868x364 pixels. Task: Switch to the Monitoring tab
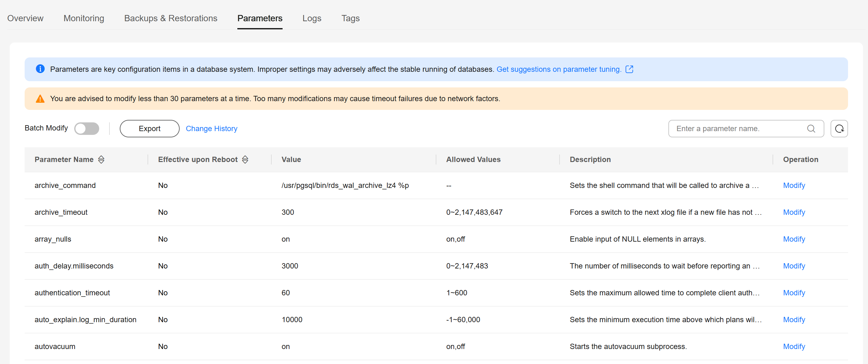click(x=84, y=18)
